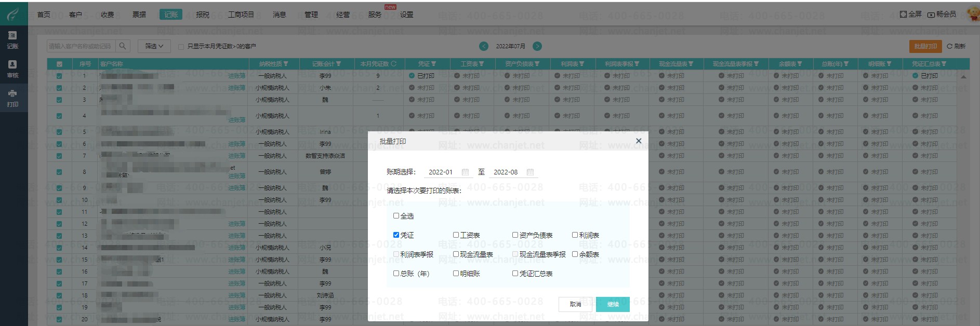Open start period calendar icon

pyautogui.click(x=465, y=172)
